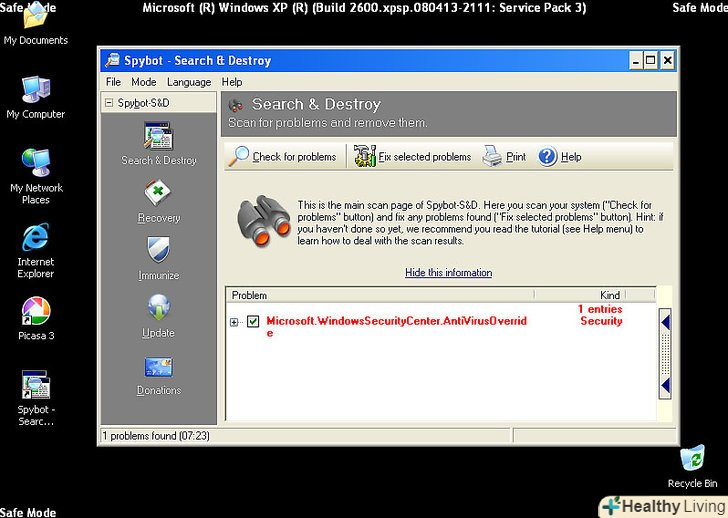Click the Check for problems magnifier icon
The image size is (728, 518).
(239, 156)
